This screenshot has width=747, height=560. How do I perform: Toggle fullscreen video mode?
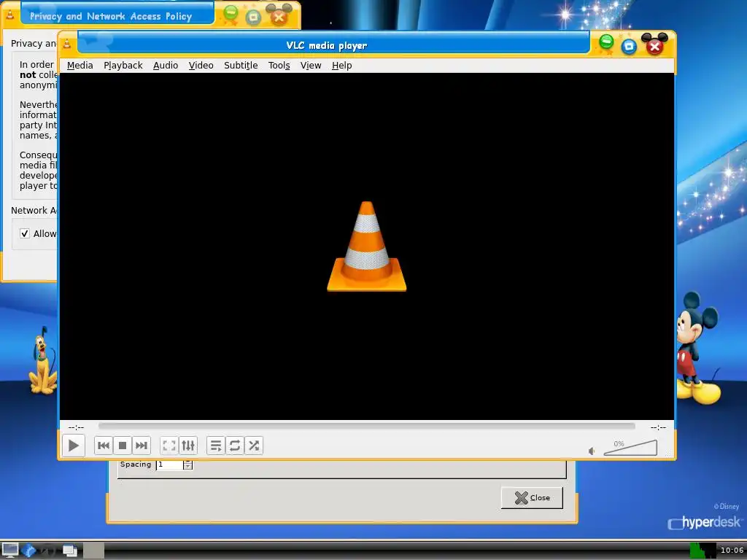point(169,446)
